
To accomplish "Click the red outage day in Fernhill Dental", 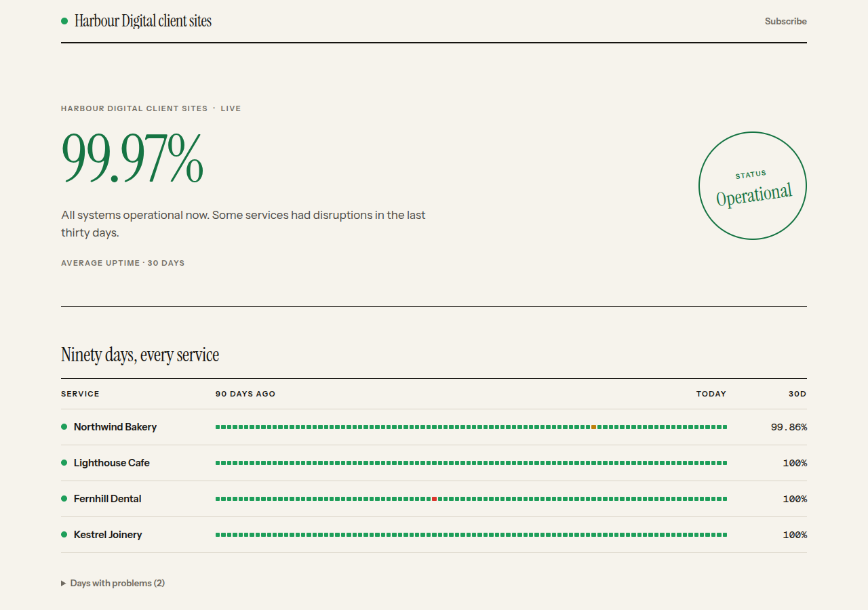I will 434,499.
